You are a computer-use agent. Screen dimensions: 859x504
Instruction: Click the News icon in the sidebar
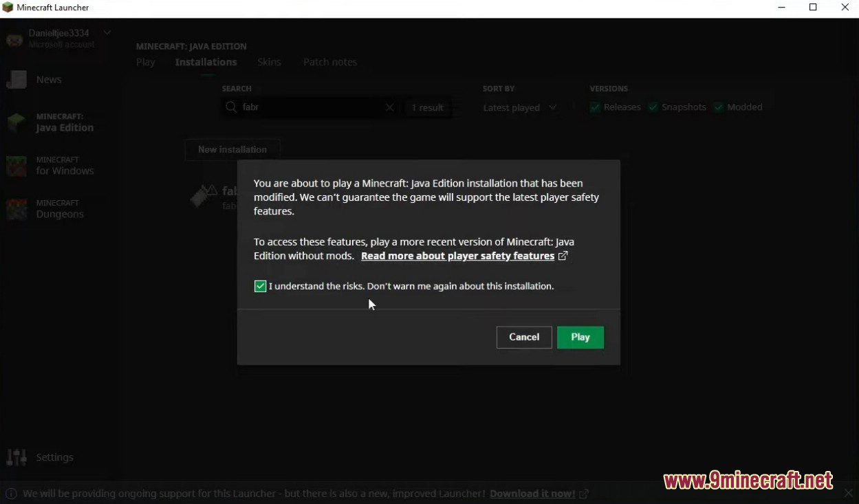pyautogui.click(x=17, y=80)
